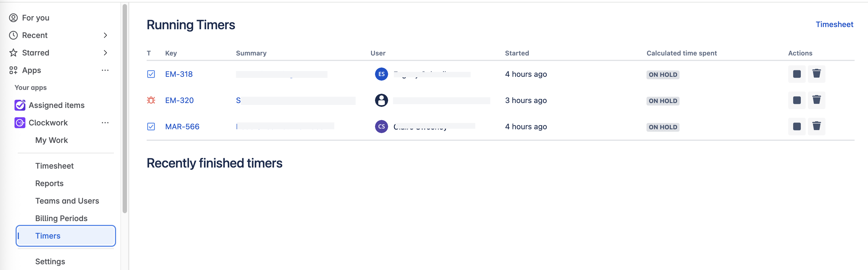This screenshot has width=868, height=270.
Task: Open Apps more options menu
Action: pos(105,71)
